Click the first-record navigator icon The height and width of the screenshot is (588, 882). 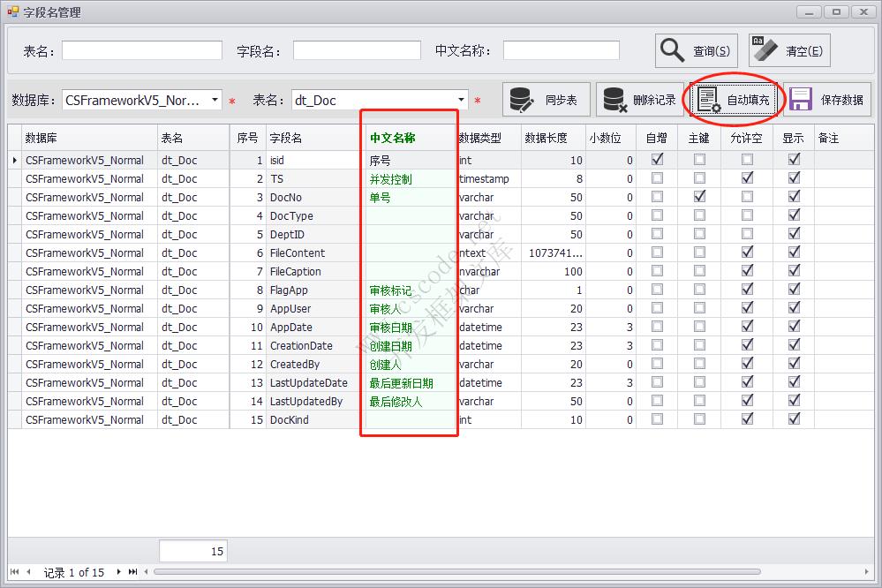click(x=14, y=572)
